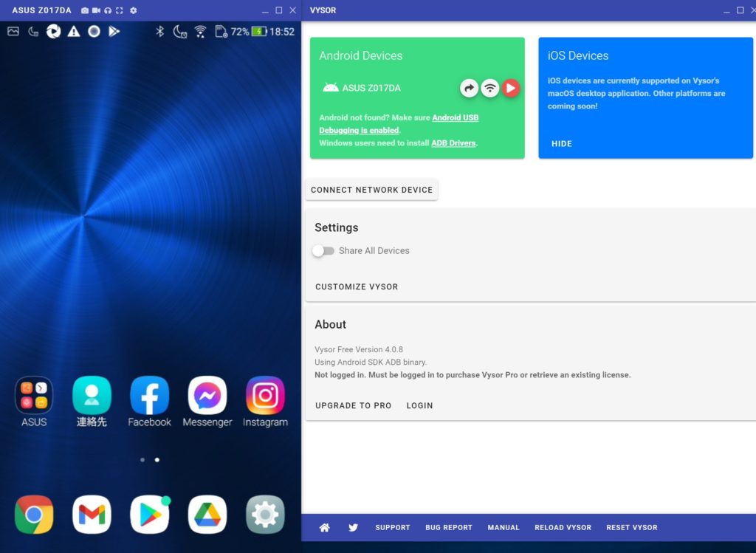Open the ADB Drivers link
756x553 pixels.
[453, 143]
